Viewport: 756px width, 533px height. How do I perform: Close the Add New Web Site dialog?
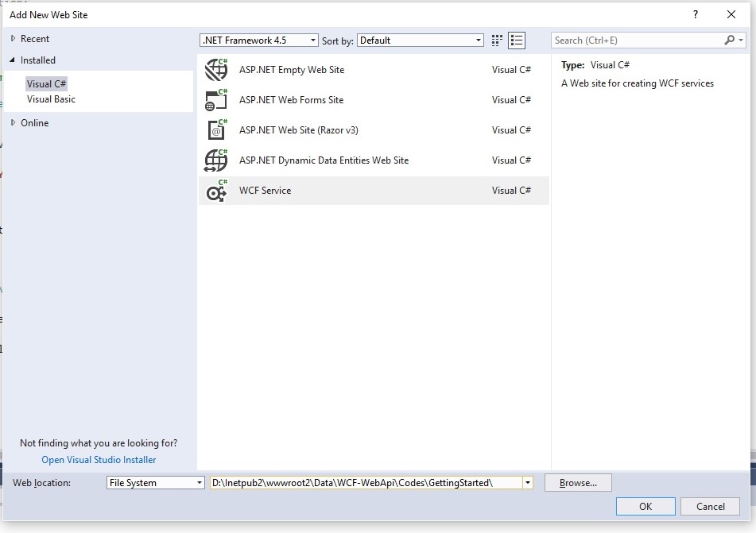point(731,14)
